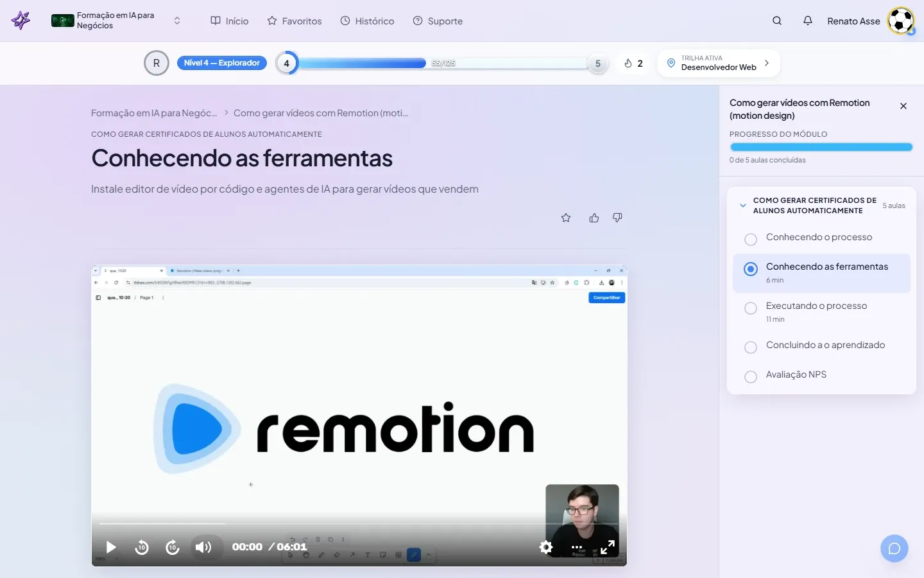Click the level 5 target circle

point(598,64)
